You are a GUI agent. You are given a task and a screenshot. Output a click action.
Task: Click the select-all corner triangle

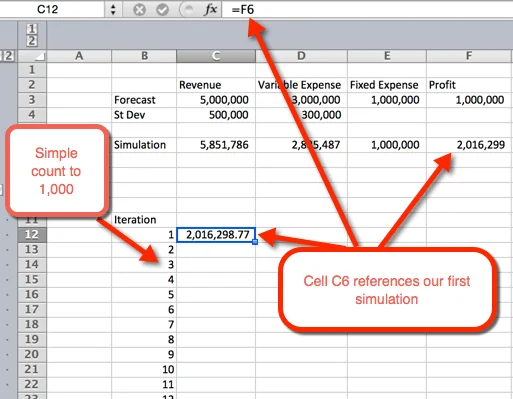pos(32,56)
